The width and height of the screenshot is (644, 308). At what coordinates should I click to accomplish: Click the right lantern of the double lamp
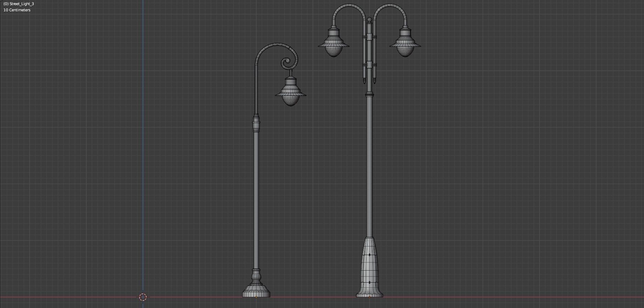coord(405,41)
